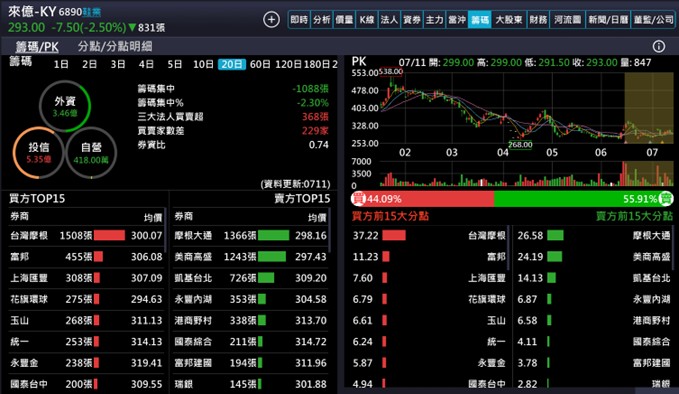
Task: Choose the 20日 period
Action: click(232, 65)
